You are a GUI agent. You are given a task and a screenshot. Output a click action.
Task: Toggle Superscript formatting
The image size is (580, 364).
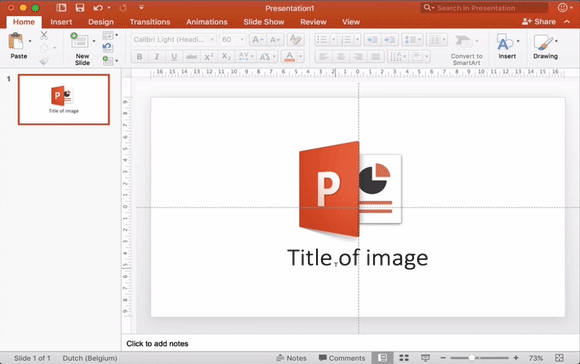(x=209, y=57)
